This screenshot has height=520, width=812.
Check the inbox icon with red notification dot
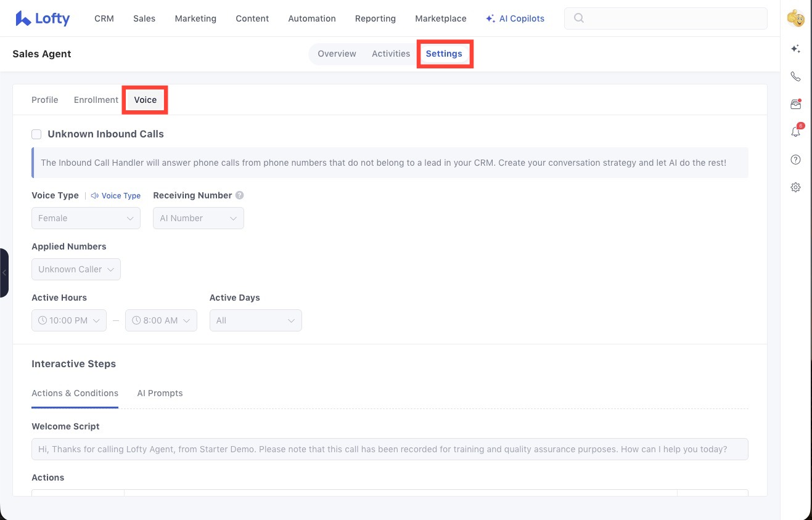click(x=795, y=104)
